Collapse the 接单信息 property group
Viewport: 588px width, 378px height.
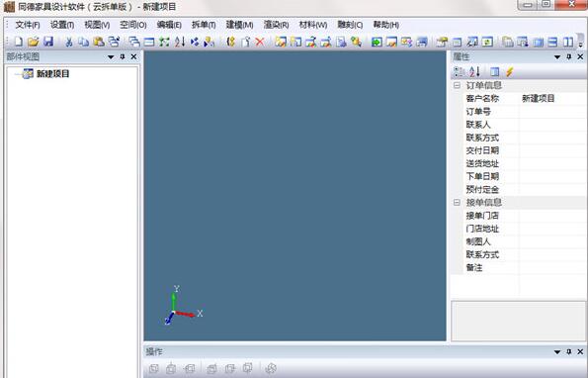coord(457,202)
